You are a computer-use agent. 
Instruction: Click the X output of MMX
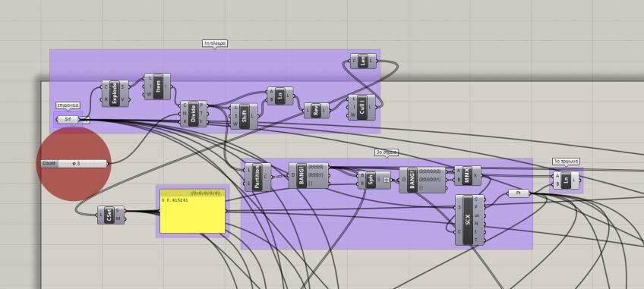pos(476,175)
